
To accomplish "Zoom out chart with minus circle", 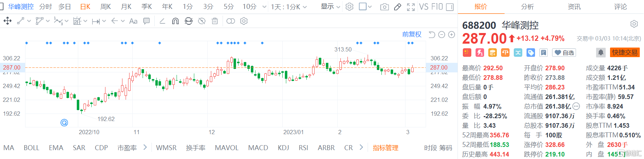I will [x=442, y=34].
